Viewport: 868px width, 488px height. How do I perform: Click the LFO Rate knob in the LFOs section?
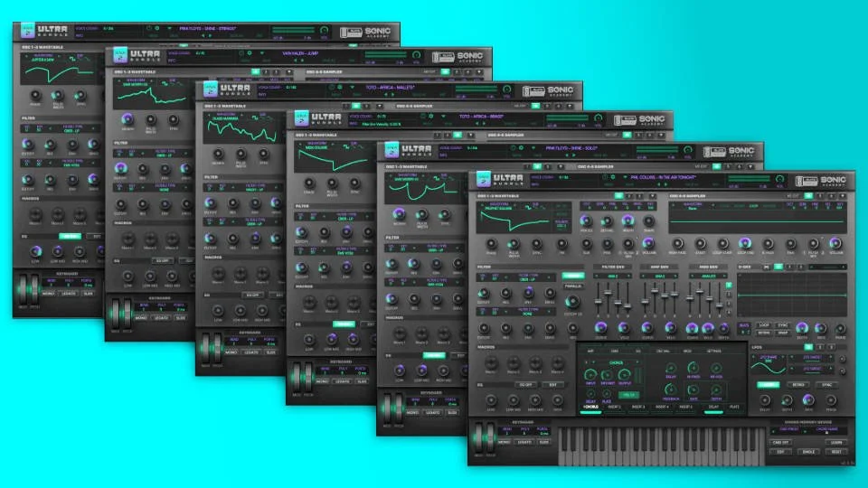coord(808,399)
